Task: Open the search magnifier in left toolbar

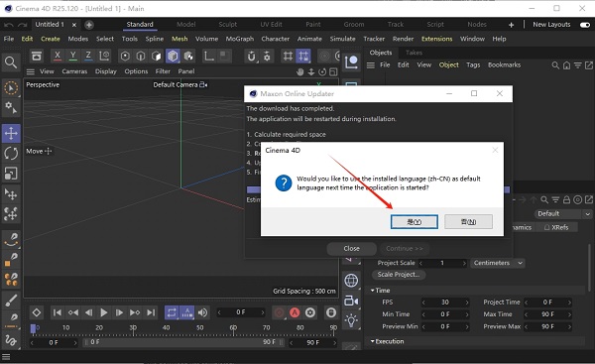Action: 11,62
